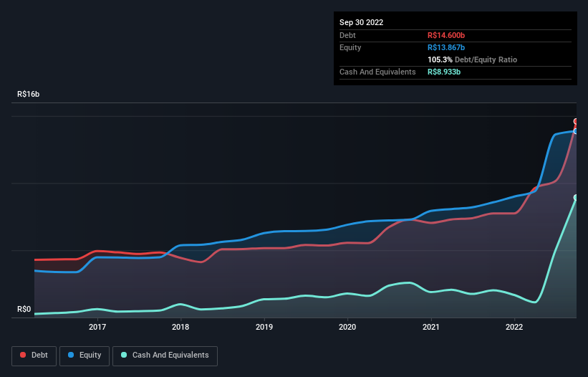Click the 2020 x-axis label
Screen dimensions: 588x377
[347, 327]
